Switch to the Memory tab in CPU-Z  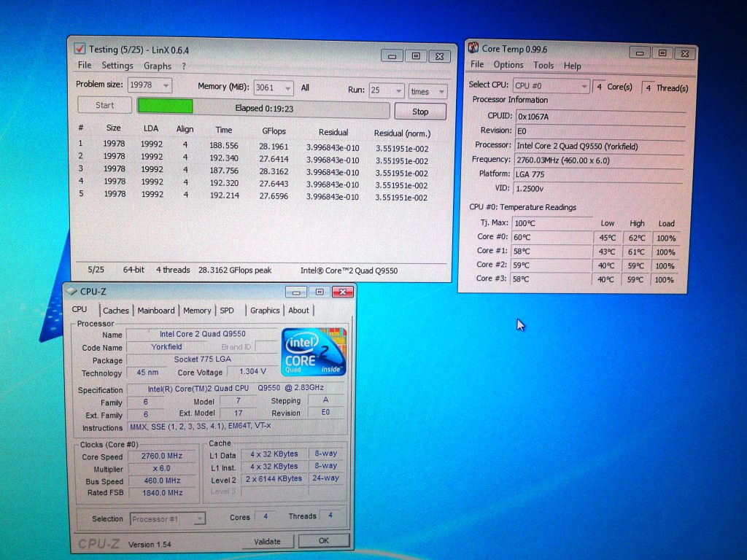[x=197, y=311]
